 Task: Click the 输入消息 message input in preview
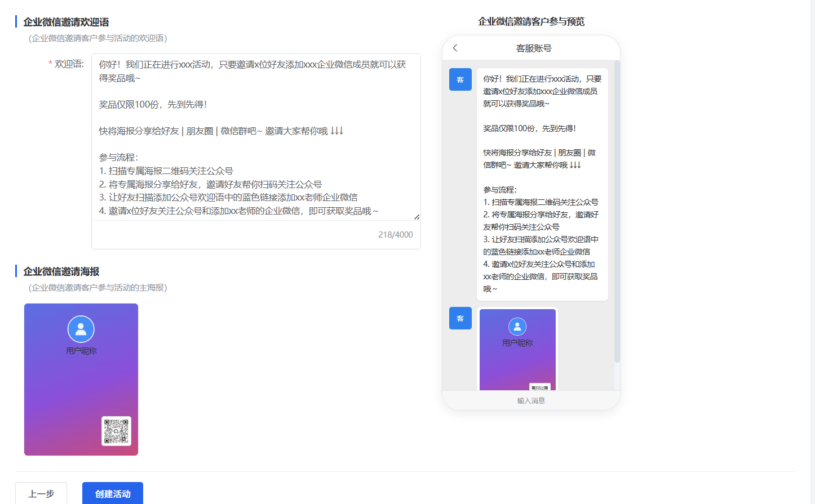(x=531, y=400)
